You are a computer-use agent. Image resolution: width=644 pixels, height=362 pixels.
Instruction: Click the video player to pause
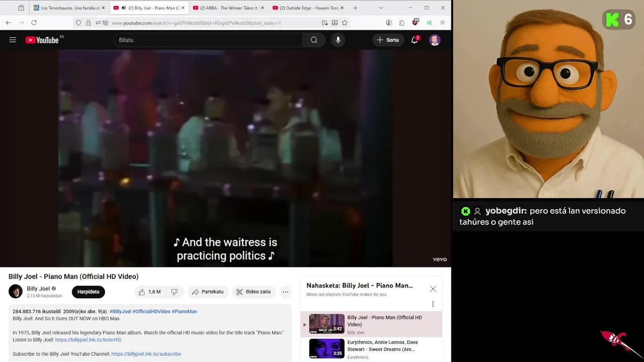225,158
